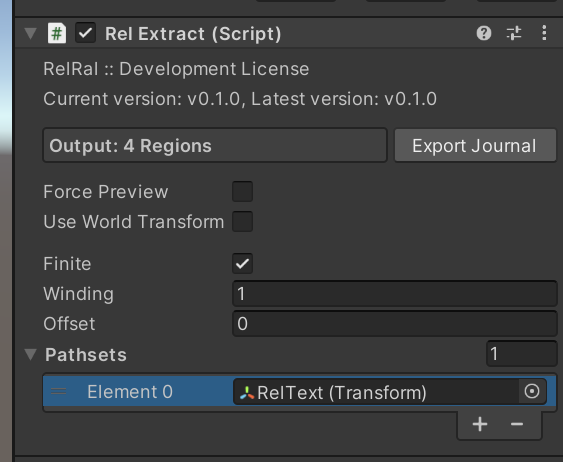The height and width of the screenshot is (462, 563).
Task: Open the three-dot component options menu
Action: point(544,33)
